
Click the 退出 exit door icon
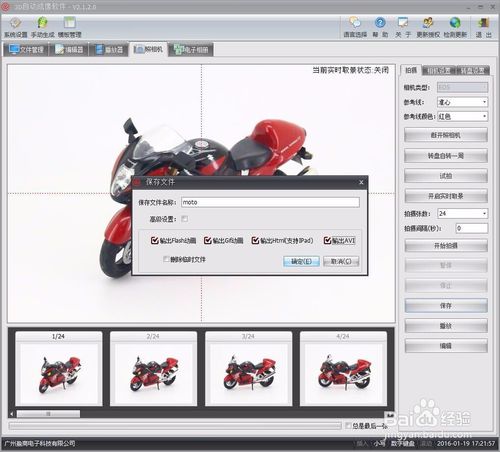483,27
